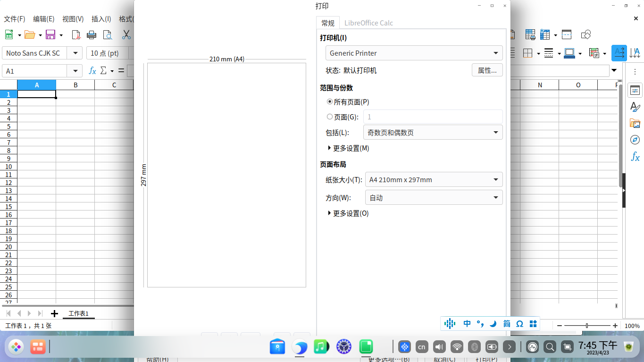Click the printer icon in Calc toolbar
The height and width of the screenshot is (362, 644).
tap(92, 34)
